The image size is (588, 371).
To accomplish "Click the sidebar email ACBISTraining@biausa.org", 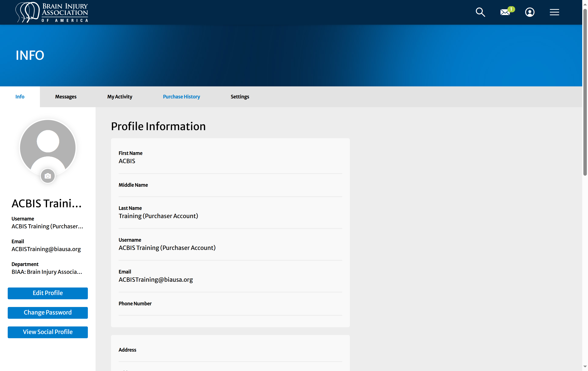I will [x=46, y=249].
